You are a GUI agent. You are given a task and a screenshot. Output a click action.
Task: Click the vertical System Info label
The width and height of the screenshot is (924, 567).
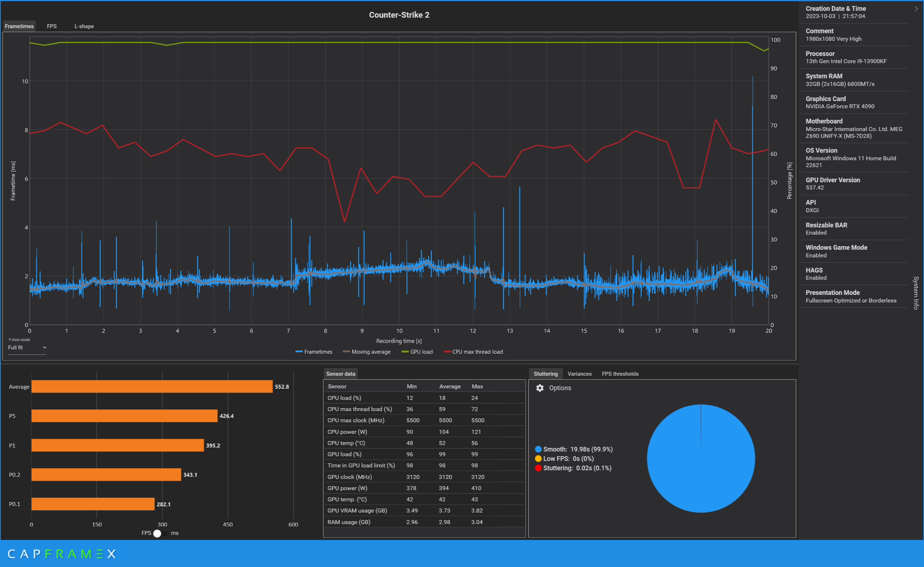[x=916, y=293]
